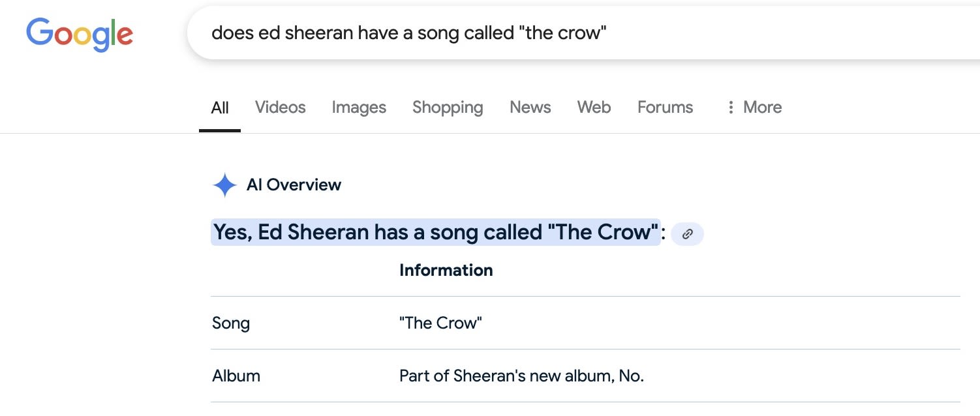Open the Forums tab
Screen dimensions: 980x416
click(x=665, y=107)
